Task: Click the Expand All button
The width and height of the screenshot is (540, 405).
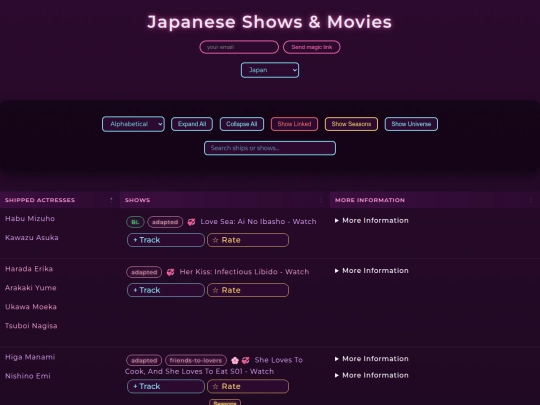Action: point(192,124)
